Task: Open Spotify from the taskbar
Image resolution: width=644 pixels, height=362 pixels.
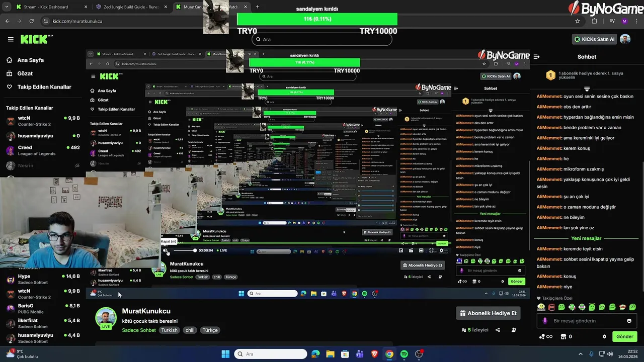Action: point(404,354)
